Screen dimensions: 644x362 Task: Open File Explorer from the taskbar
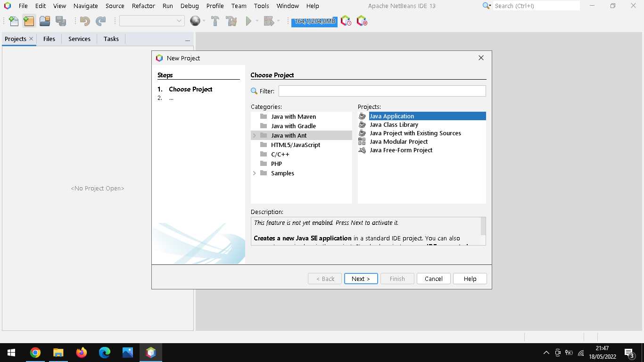pos(58,353)
